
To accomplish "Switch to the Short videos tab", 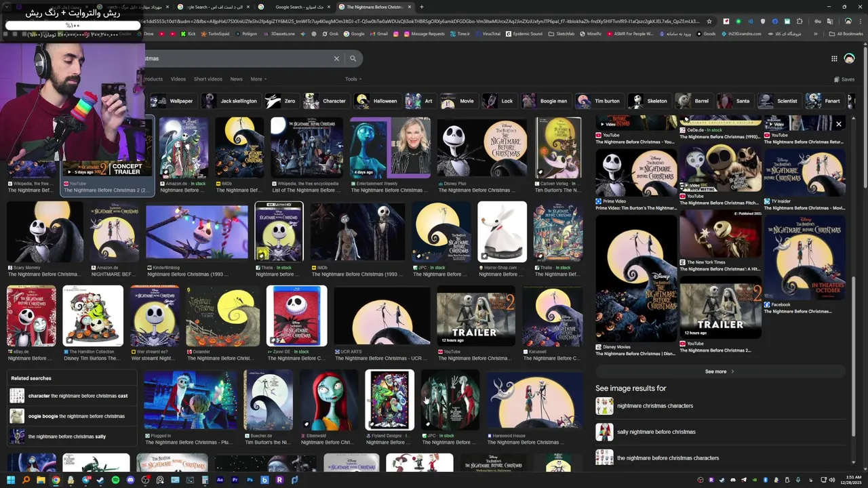I will click(208, 79).
